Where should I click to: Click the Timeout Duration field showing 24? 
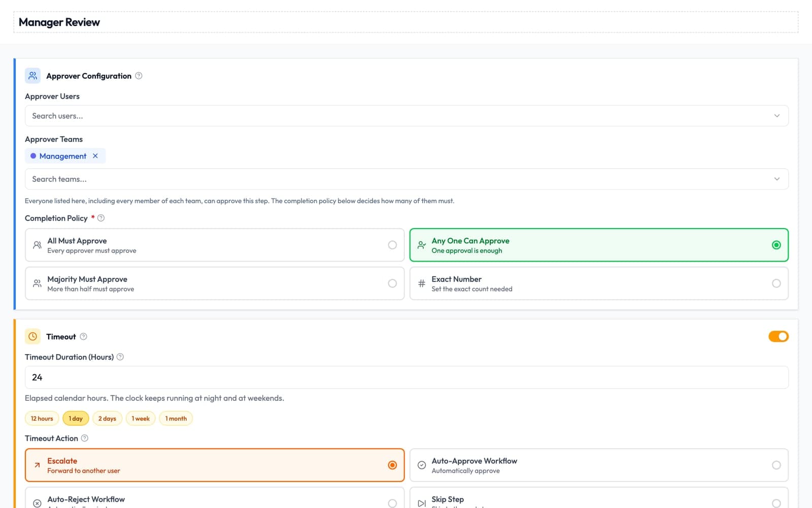(407, 377)
